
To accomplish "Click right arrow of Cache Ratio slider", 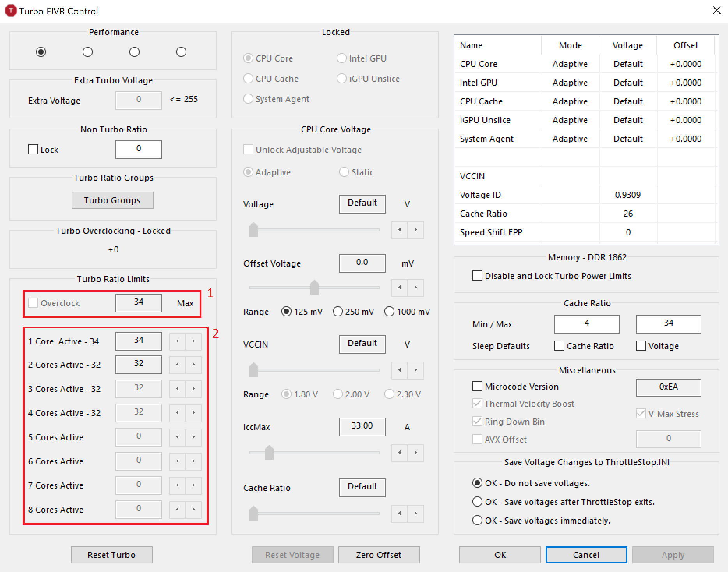I will click(x=416, y=514).
